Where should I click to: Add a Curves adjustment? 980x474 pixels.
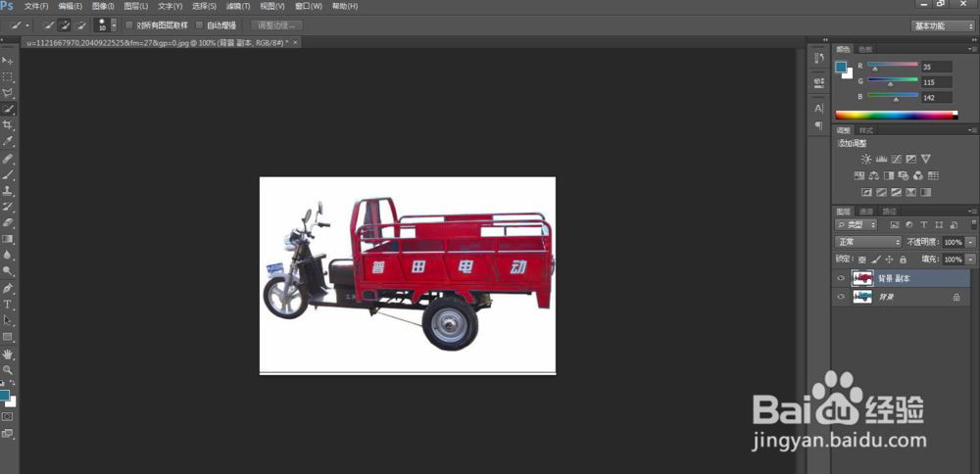click(x=897, y=160)
